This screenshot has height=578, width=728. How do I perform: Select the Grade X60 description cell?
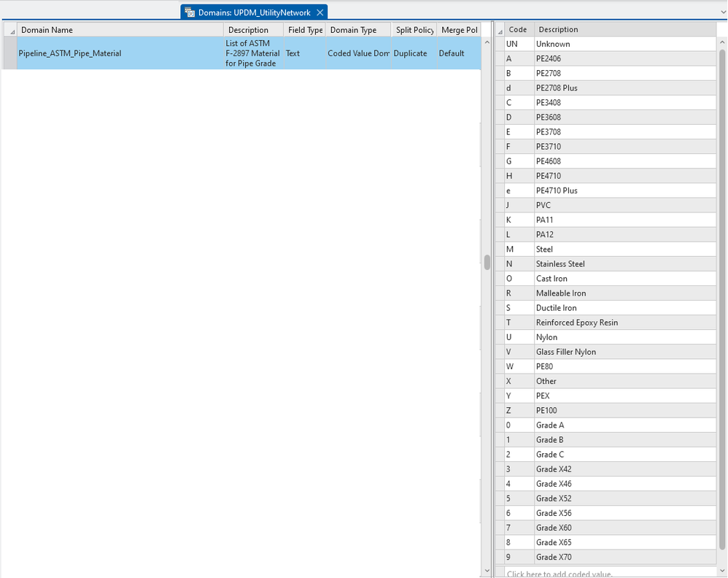tap(625, 528)
